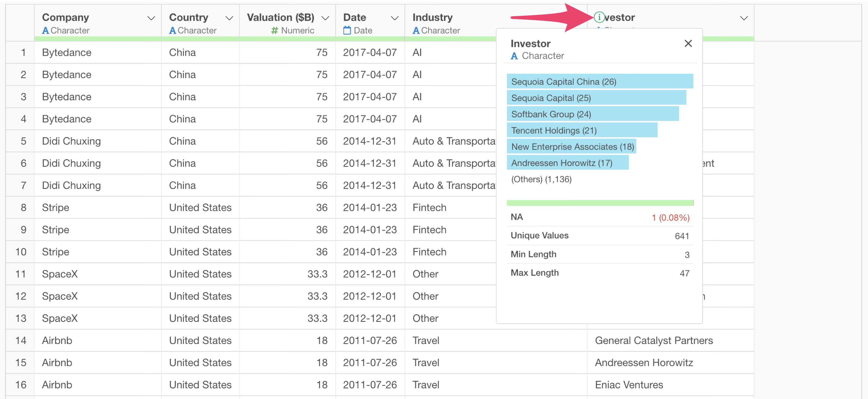
Task: Click the 2014-12-31 date in row 6
Action: [x=370, y=163]
